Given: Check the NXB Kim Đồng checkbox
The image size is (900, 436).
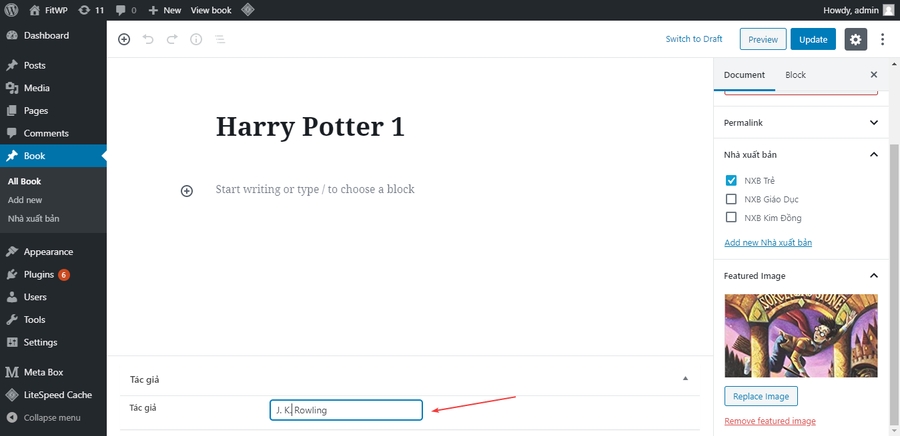Looking at the screenshot, I should (x=731, y=217).
